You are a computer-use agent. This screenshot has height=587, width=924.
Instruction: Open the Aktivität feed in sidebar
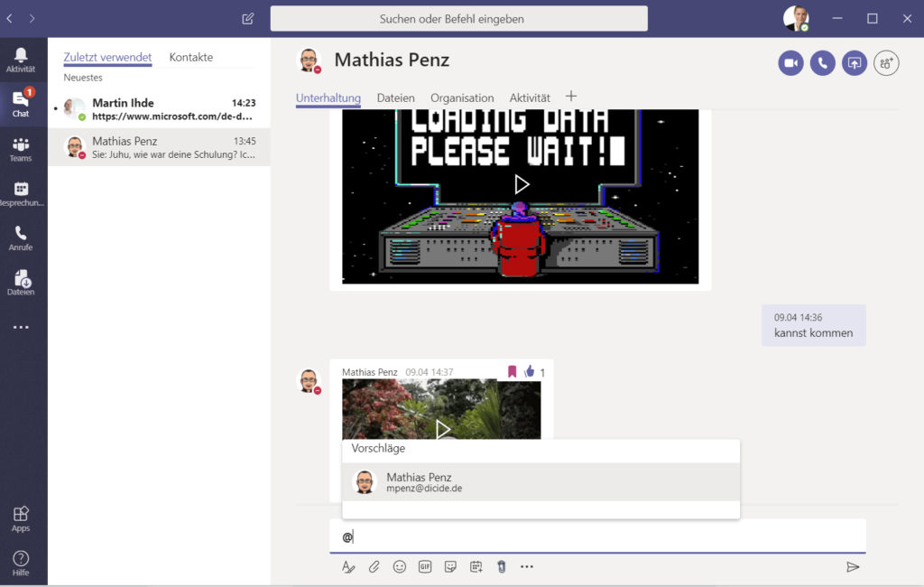(21, 61)
